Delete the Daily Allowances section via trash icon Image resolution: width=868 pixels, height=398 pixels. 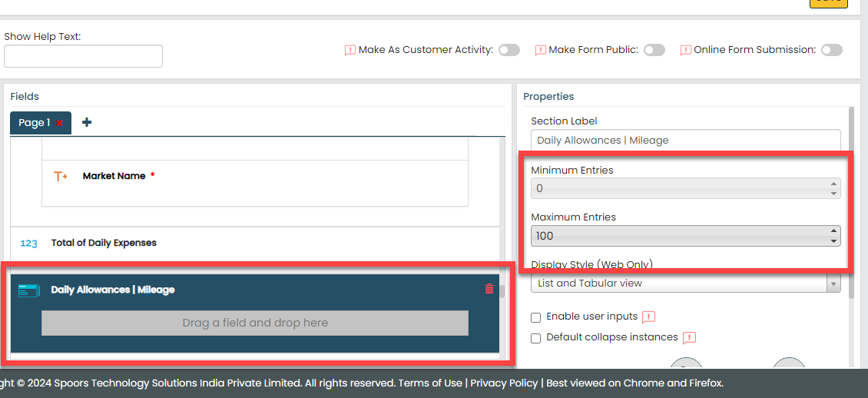click(489, 289)
